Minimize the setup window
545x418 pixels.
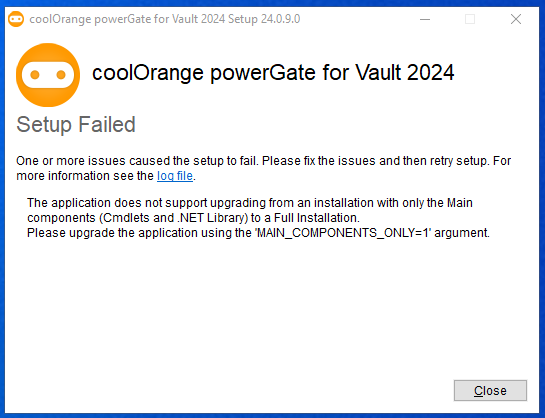pyautogui.click(x=425, y=19)
